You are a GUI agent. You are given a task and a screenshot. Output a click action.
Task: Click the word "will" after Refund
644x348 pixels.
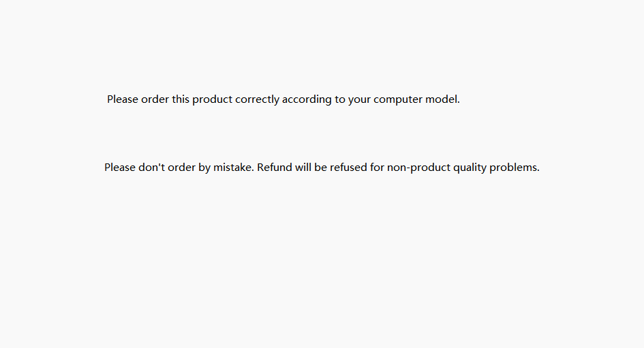pyautogui.click(x=303, y=168)
